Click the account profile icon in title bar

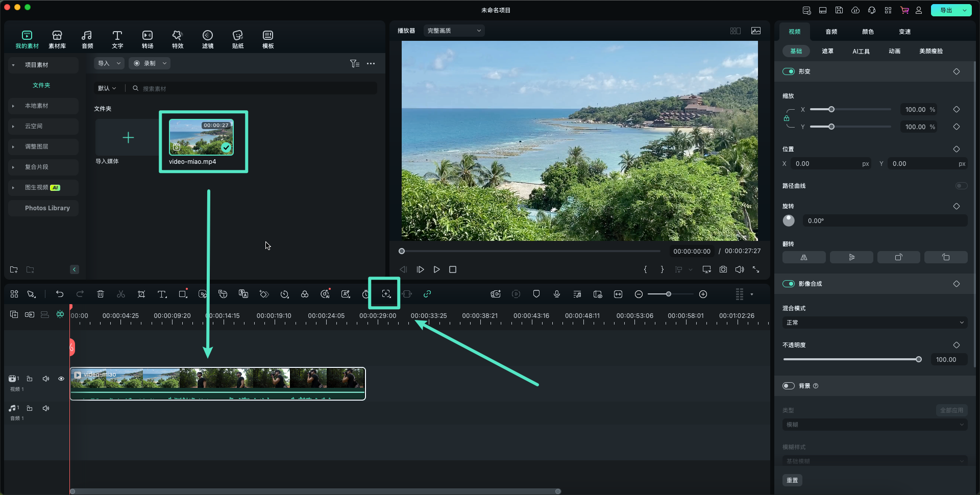(919, 10)
